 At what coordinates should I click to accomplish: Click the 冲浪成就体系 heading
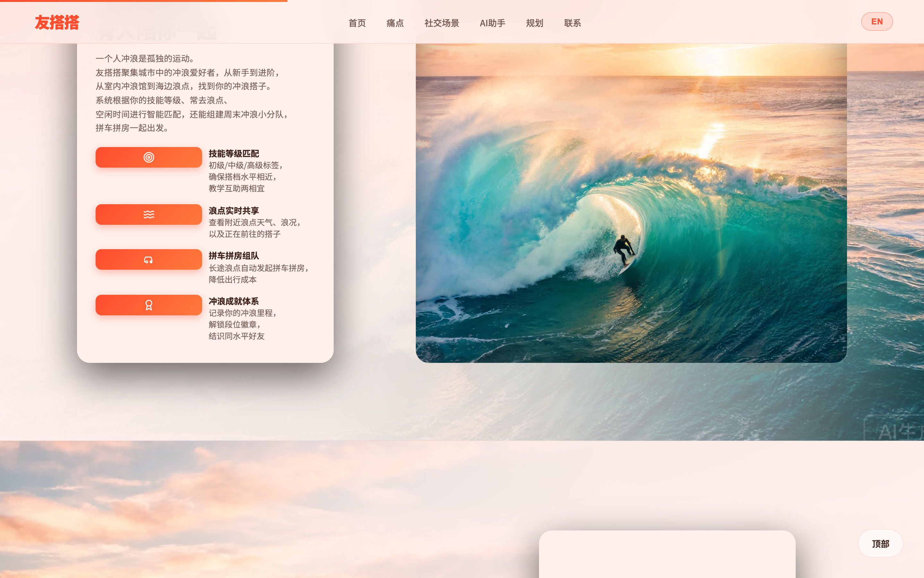click(x=234, y=301)
